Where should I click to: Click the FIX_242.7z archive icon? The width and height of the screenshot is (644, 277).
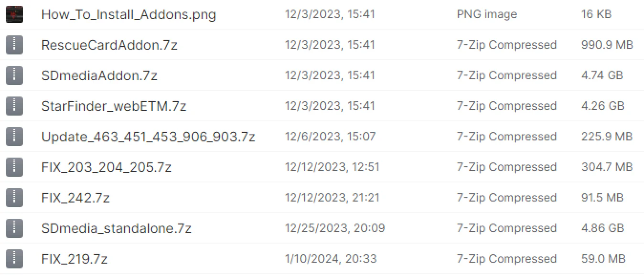coord(14,198)
